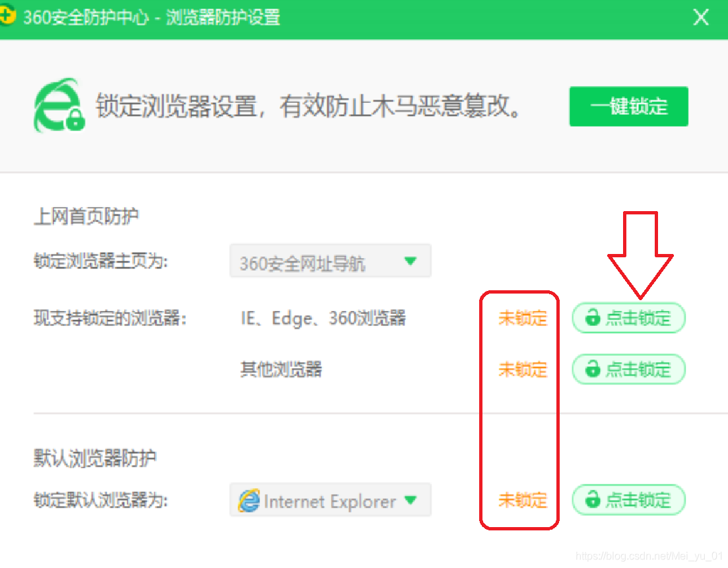728x568 pixels.
Task: Expand the Internet Explorer default browser dropdown
Action: (330, 500)
